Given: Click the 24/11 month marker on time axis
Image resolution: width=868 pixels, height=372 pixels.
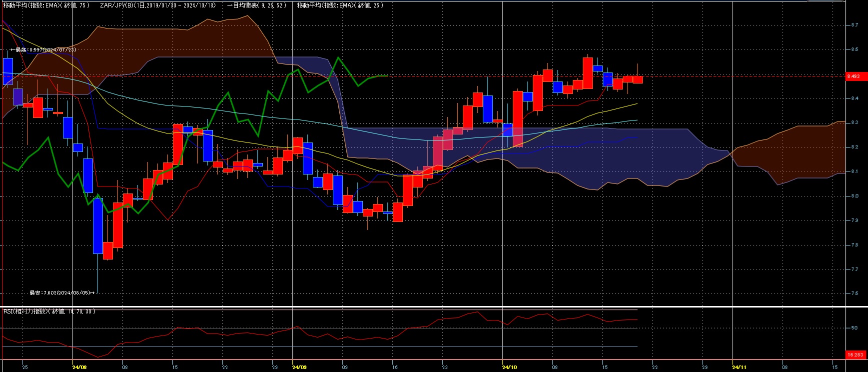Looking at the screenshot, I should (x=739, y=367).
